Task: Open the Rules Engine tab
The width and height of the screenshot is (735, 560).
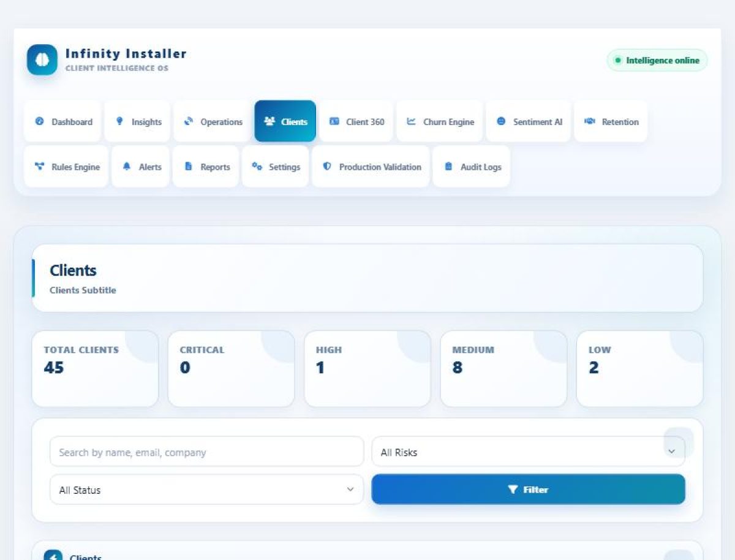Action: point(66,166)
